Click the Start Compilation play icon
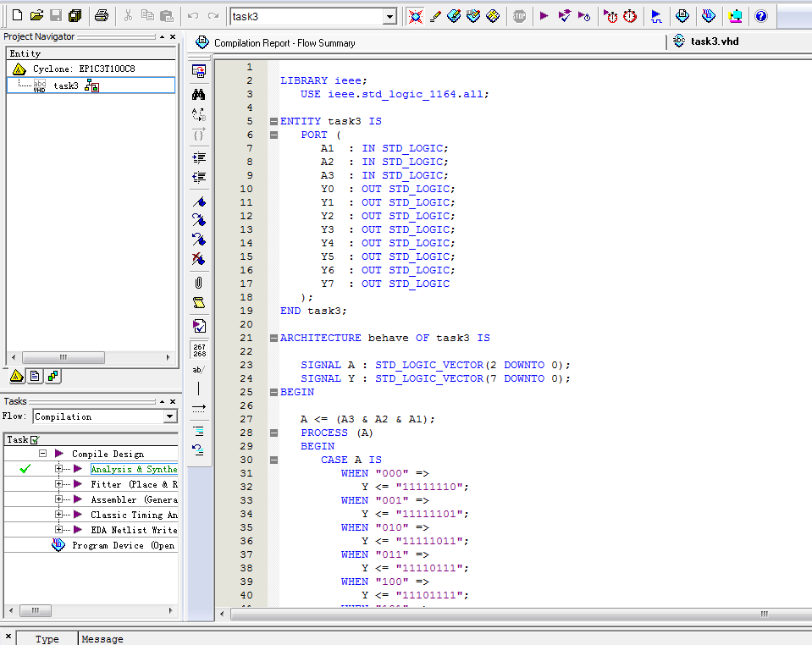The height and width of the screenshot is (645, 812). (544, 16)
